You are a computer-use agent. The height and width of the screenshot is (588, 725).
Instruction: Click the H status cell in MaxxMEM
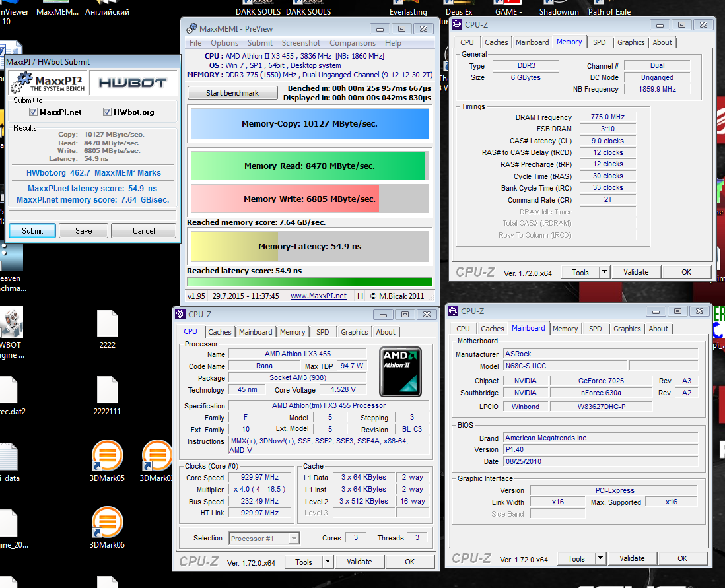(x=360, y=296)
